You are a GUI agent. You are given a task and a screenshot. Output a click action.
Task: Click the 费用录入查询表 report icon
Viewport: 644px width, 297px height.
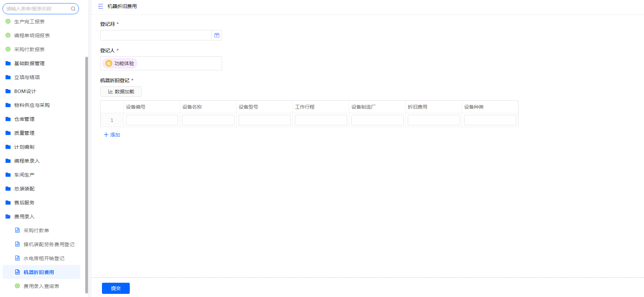17,286
